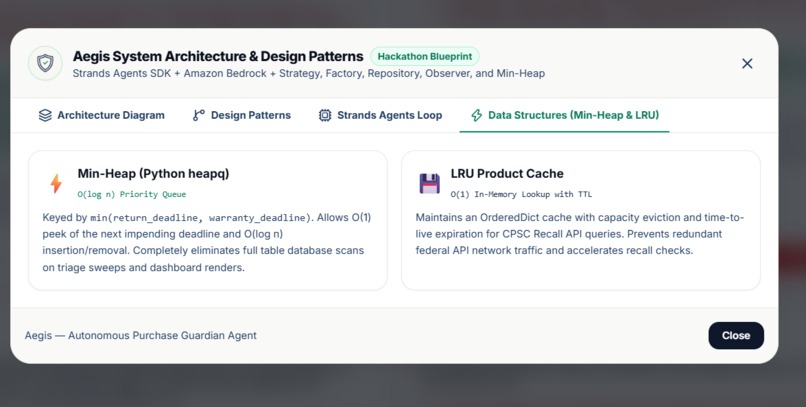Click the dark Close button
806x407 pixels.
(736, 336)
